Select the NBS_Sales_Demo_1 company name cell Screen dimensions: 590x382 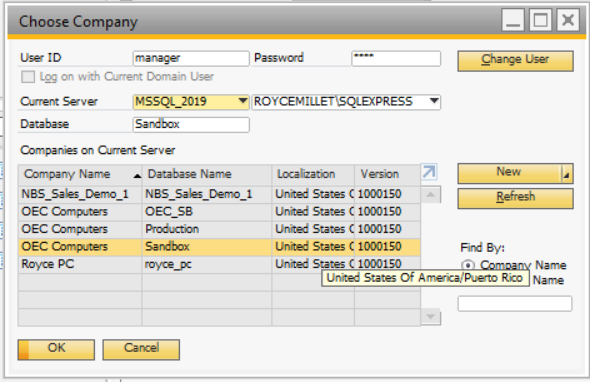80,195
